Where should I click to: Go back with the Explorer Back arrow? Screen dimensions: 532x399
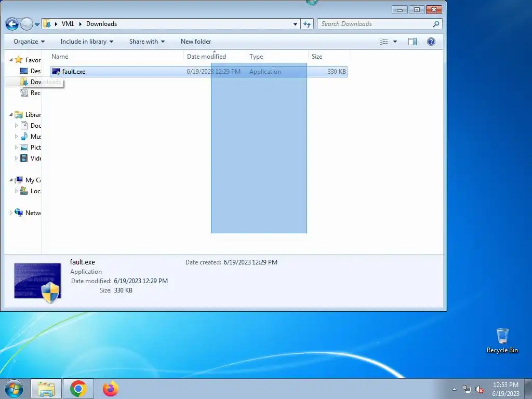12,24
